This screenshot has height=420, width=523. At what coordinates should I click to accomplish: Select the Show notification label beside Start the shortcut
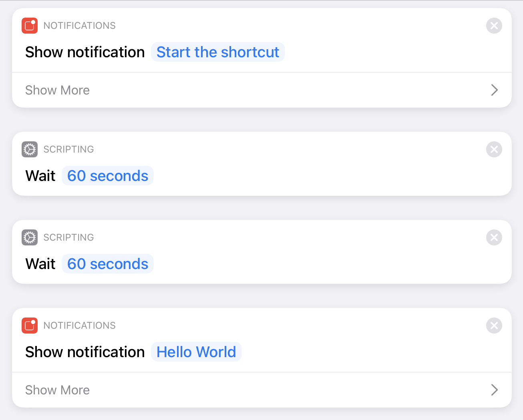coord(85,52)
